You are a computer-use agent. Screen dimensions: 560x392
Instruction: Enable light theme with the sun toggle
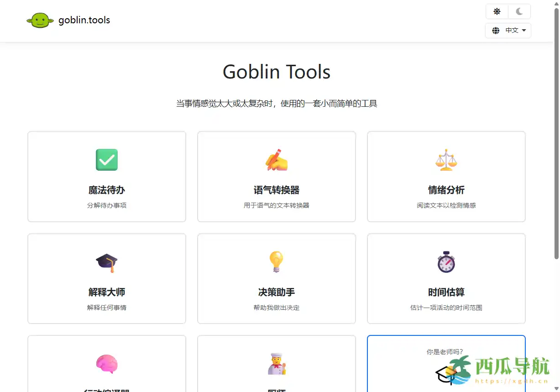(497, 11)
